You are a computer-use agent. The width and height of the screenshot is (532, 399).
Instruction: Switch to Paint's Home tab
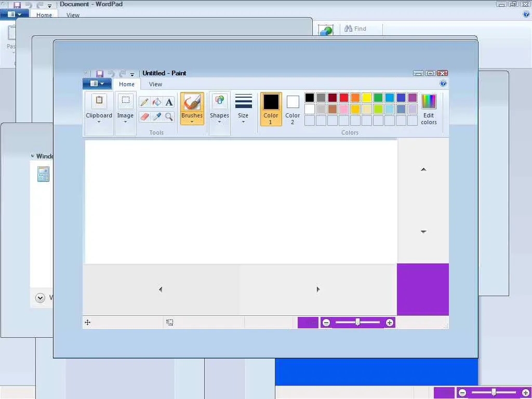[127, 84]
